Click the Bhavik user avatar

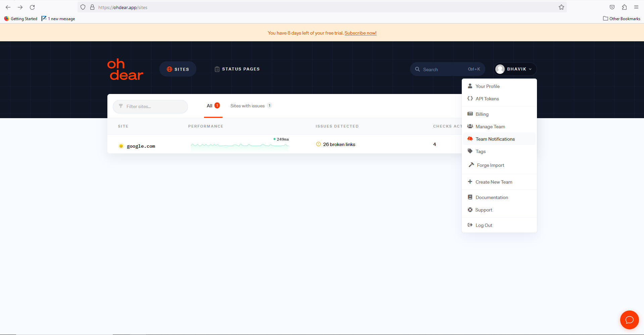tap(500, 69)
